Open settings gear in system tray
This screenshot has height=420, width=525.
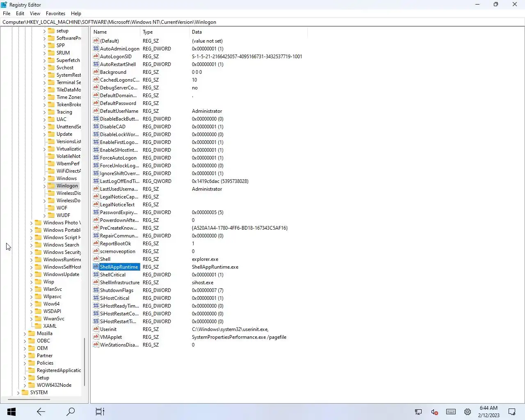tap(468, 412)
